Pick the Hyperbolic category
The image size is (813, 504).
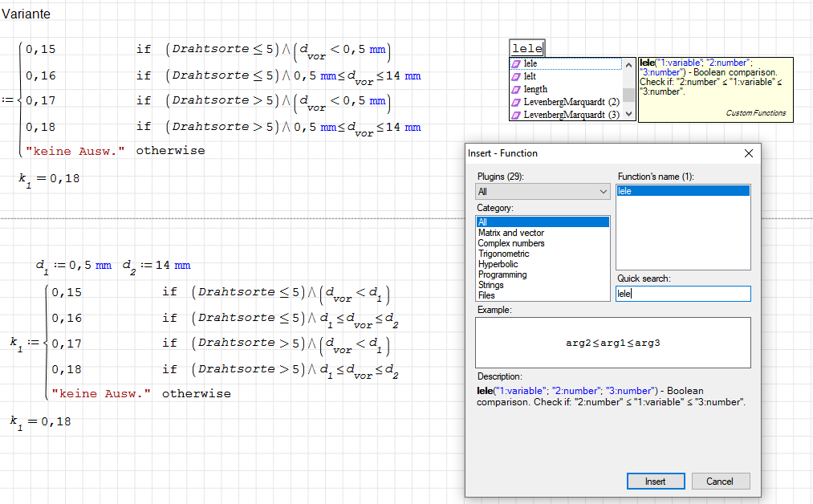tap(498, 264)
